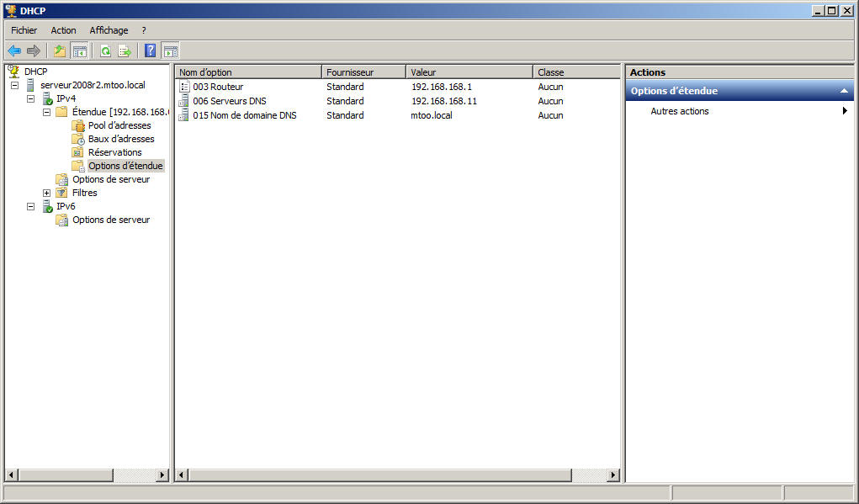Collapse the IPv6 node
859x504 pixels.
click(x=30, y=206)
